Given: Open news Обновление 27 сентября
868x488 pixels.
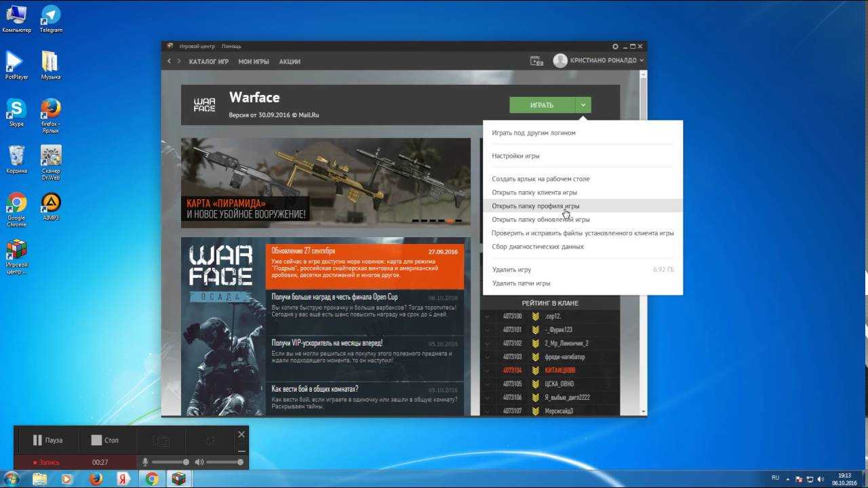Looking at the screenshot, I should (364, 266).
